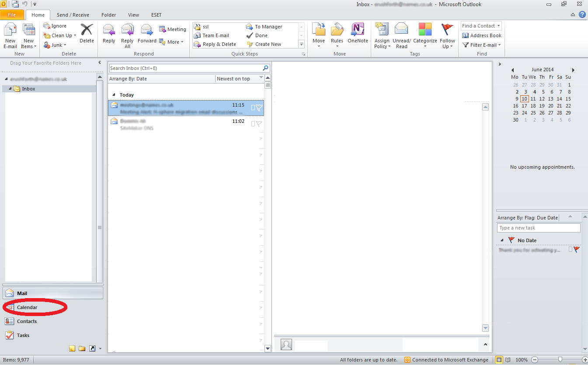Flag the 11:02 email
This screenshot has height=365, width=588.
click(259, 124)
